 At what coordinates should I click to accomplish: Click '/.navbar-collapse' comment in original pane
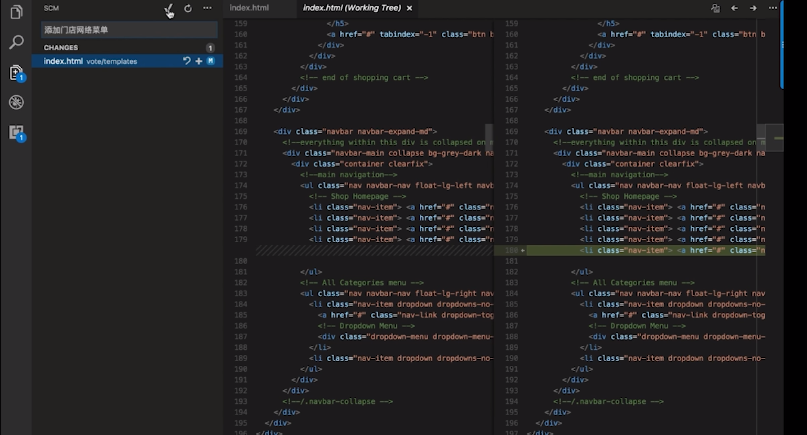pyautogui.click(x=338, y=402)
